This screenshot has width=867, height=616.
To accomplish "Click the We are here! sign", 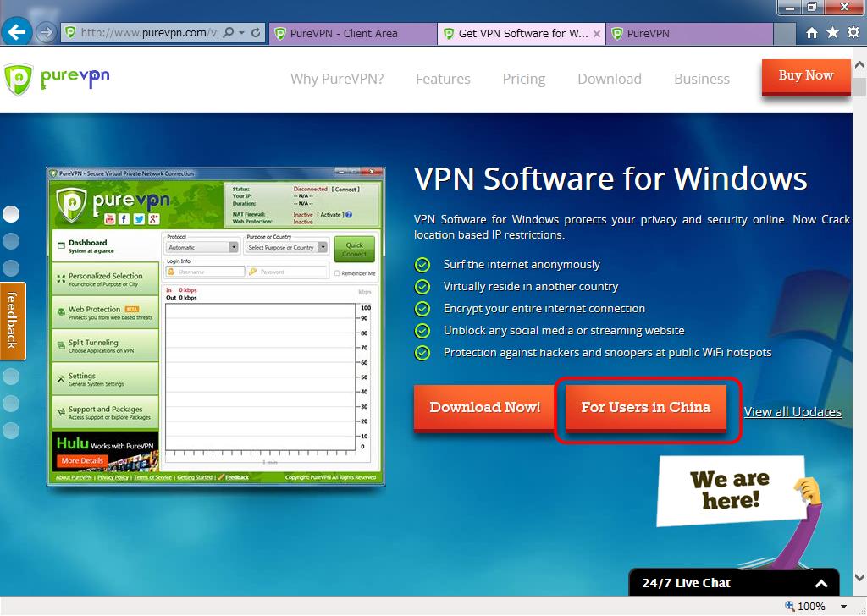I will 731,489.
